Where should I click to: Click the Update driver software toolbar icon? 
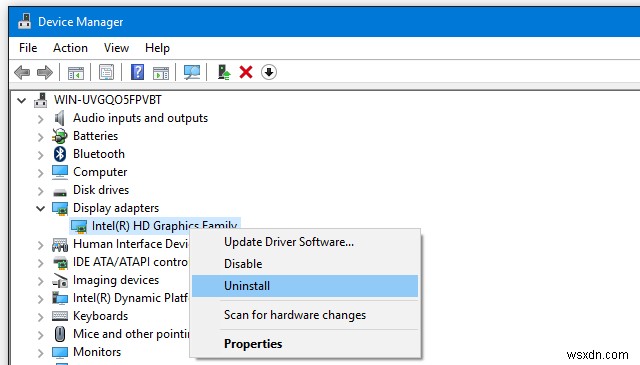click(224, 72)
